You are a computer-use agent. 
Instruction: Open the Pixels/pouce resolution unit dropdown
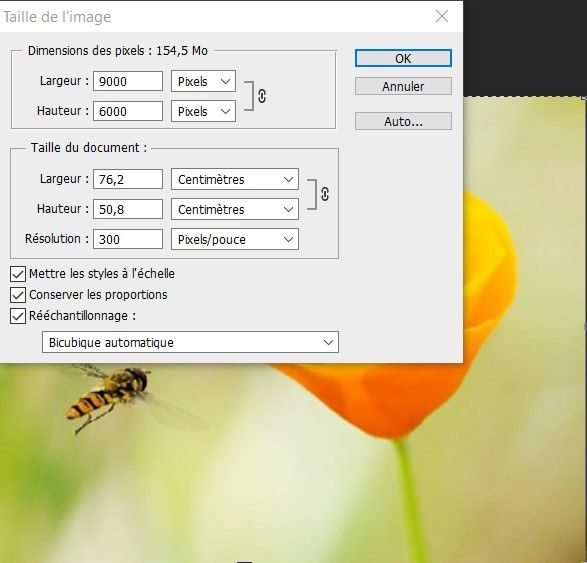click(235, 239)
